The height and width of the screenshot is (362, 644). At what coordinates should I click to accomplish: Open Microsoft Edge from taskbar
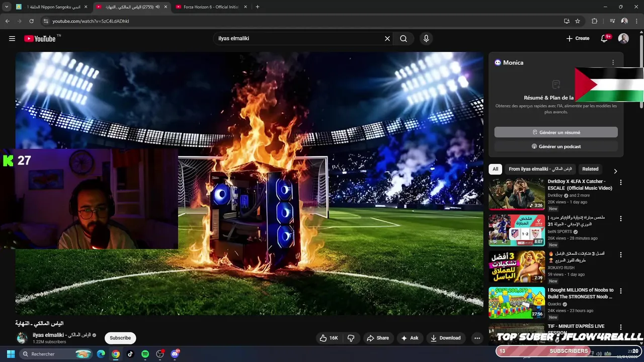pyautogui.click(x=101, y=354)
